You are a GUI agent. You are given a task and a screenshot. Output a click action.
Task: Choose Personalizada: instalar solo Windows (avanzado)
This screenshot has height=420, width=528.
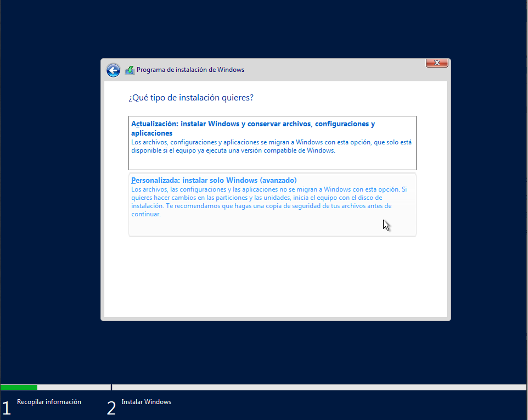[272, 204]
